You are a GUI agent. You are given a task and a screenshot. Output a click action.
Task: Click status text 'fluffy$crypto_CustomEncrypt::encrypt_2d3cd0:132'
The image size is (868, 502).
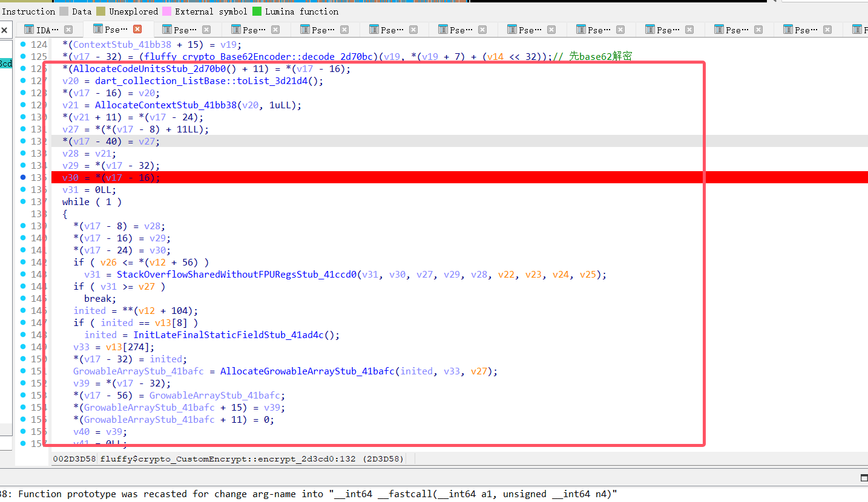pyautogui.click(x=229, y=459)
